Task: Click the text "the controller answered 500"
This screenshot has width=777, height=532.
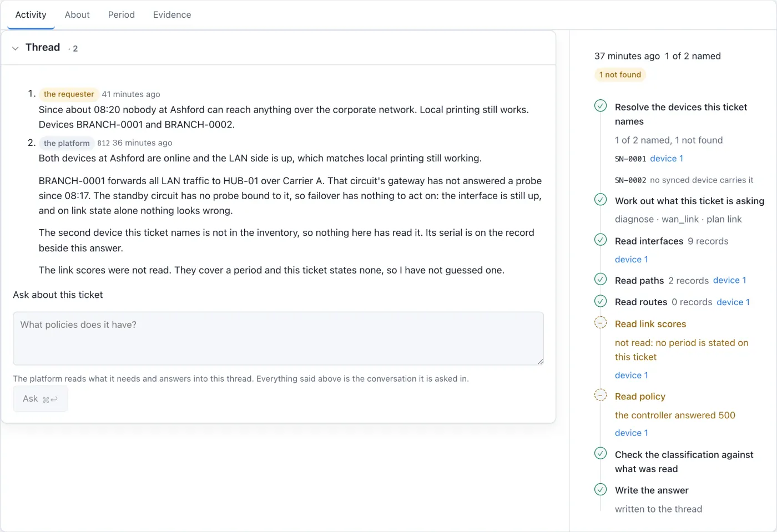Action: coord(675,416)
